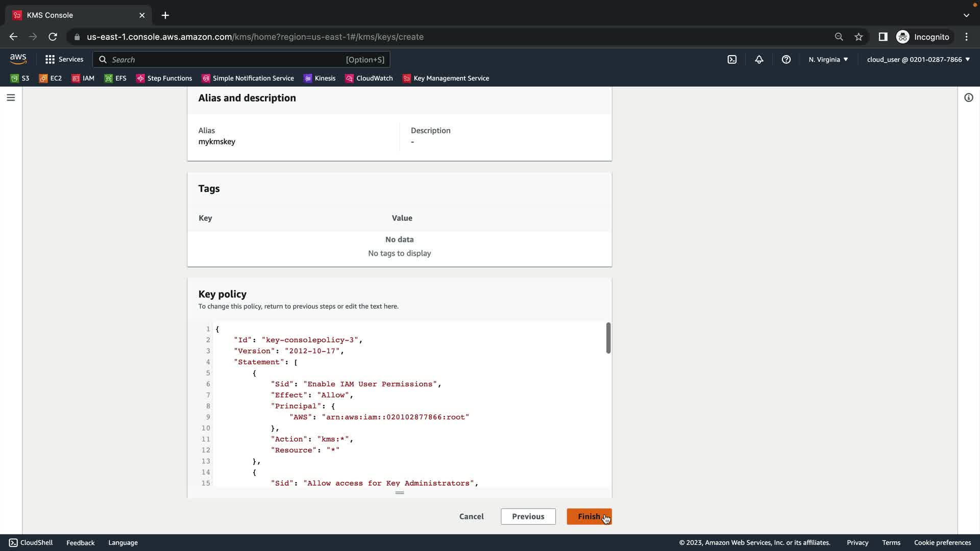The width and height of the screenshot is (980, 551).
Task: Open CloudShell icon in top navigation
Action: (x=732, y=60)
